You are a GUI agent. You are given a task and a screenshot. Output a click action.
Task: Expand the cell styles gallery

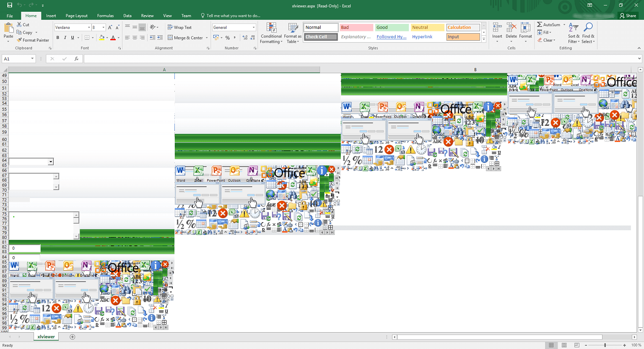tap(483, 39)
